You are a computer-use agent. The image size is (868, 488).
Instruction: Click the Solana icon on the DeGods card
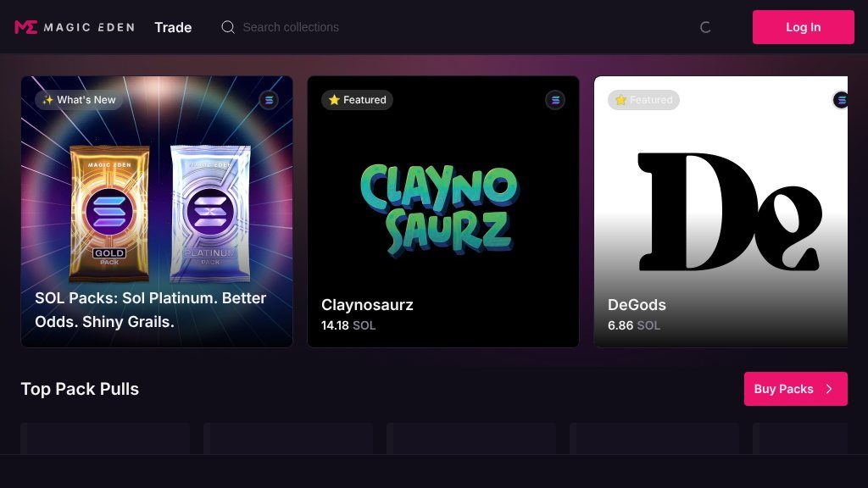(x=841, y=100)
